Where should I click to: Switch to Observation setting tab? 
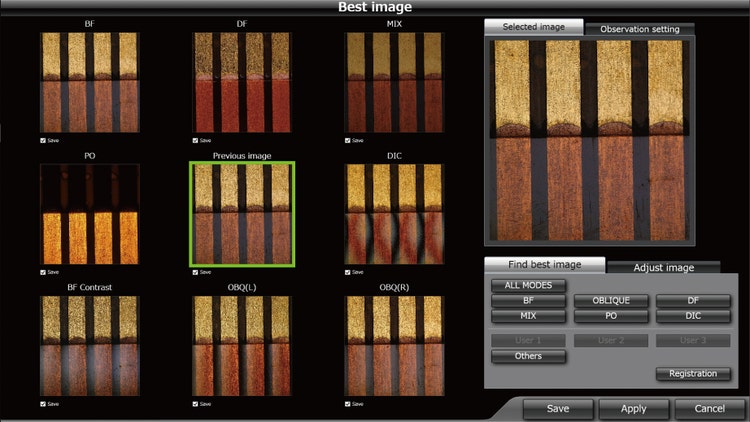639,29
